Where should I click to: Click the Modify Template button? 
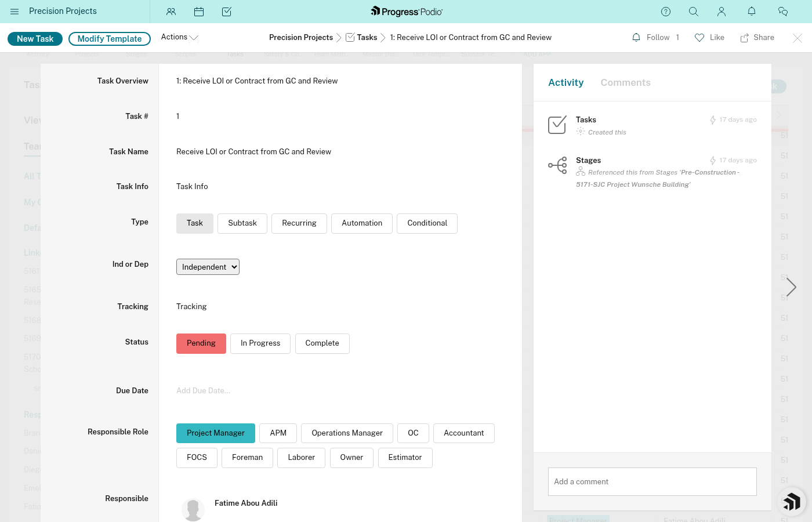(109, 38)
